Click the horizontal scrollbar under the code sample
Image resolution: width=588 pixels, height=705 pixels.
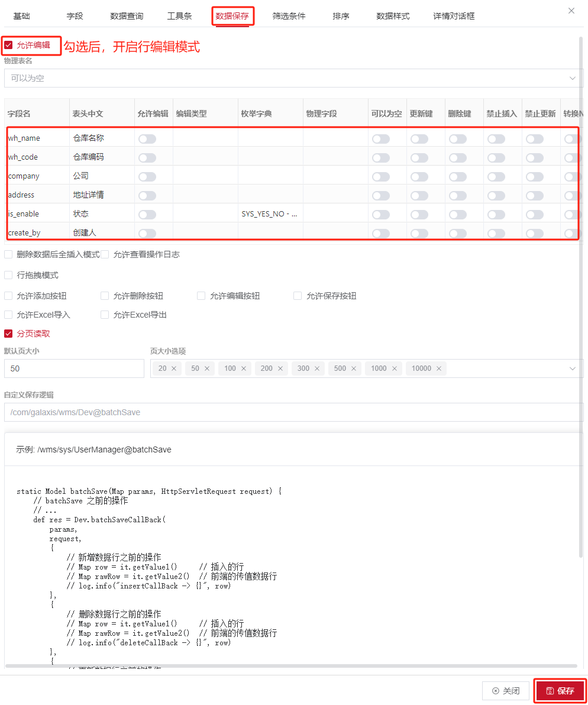pyautogui.click(x=291, y=666)
